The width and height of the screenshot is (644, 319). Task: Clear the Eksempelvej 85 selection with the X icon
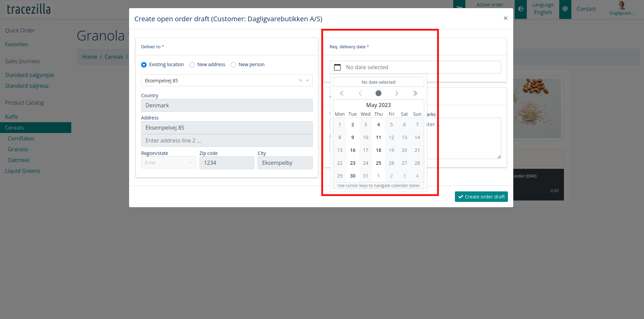click(x=300, y=80)
